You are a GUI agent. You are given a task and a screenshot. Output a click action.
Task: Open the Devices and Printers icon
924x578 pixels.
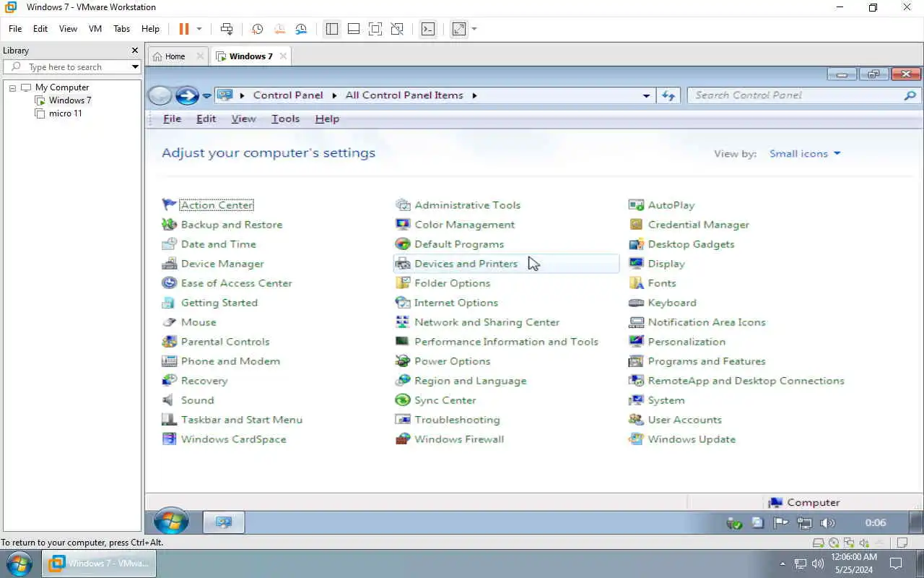point(403,264)
